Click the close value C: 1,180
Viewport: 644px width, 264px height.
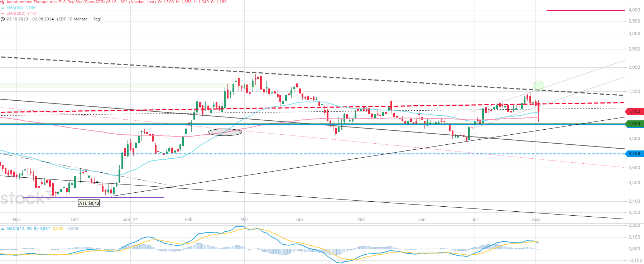tap(218, 2)
